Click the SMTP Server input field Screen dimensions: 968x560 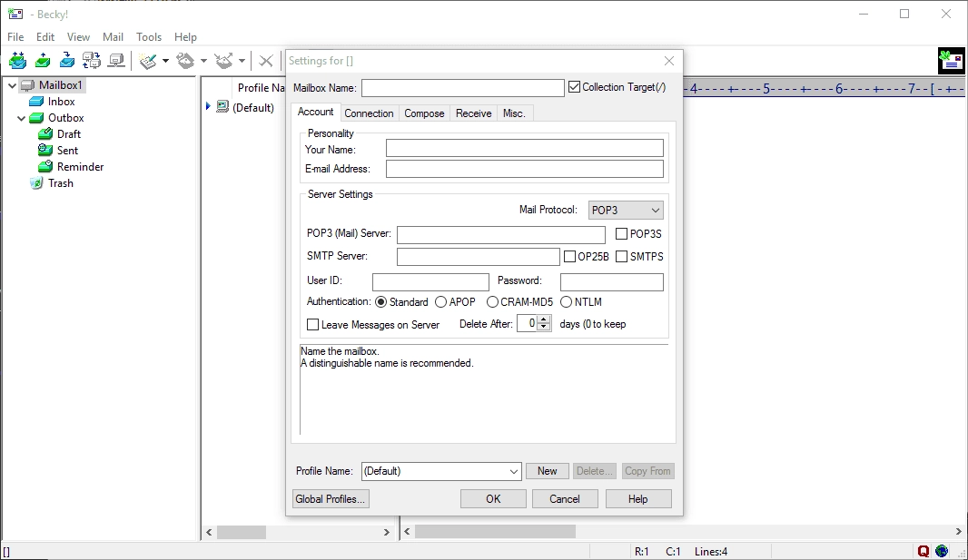coord(479,257)
